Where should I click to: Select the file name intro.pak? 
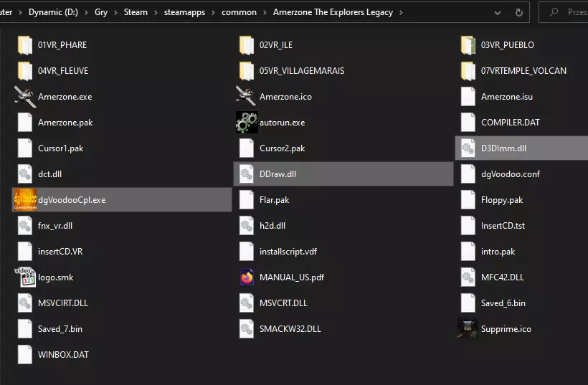tap(498, 252)
